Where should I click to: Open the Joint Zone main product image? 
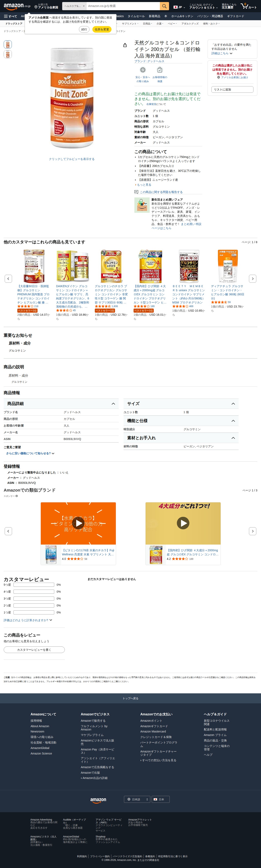click(72, 98)
